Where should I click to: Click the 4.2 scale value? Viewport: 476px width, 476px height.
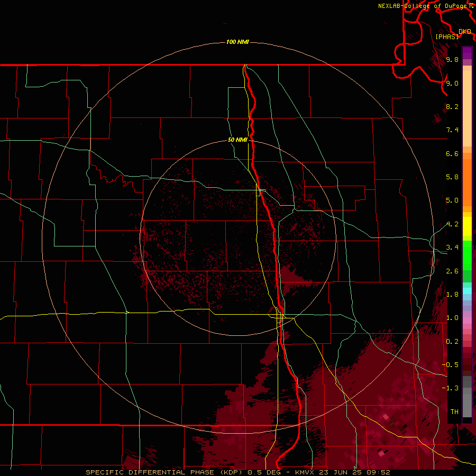(452, 224)
